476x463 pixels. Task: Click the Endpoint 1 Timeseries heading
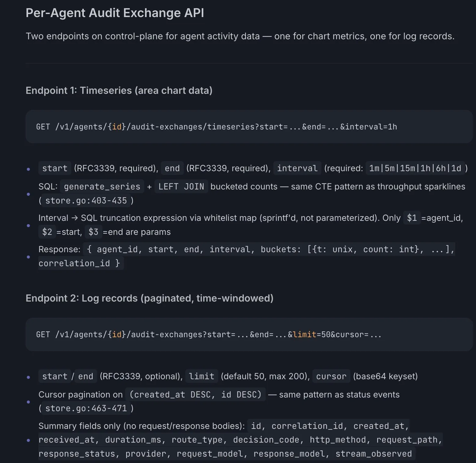pyautogui.click(x=119, y=90)
